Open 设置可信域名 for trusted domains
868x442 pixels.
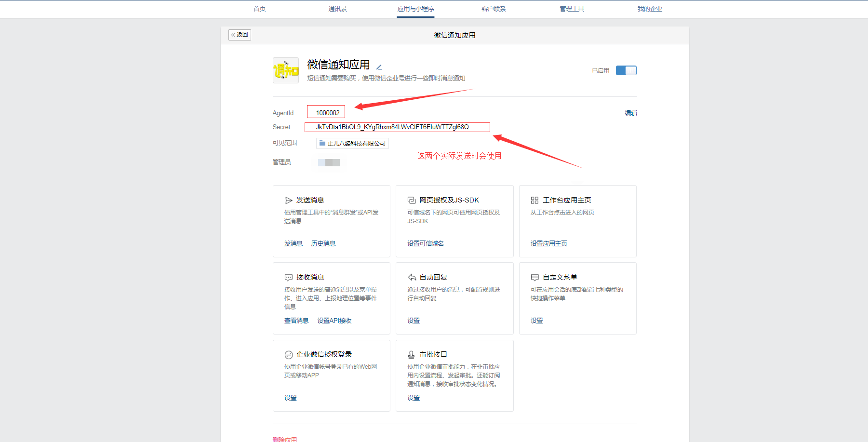[424, 243]
